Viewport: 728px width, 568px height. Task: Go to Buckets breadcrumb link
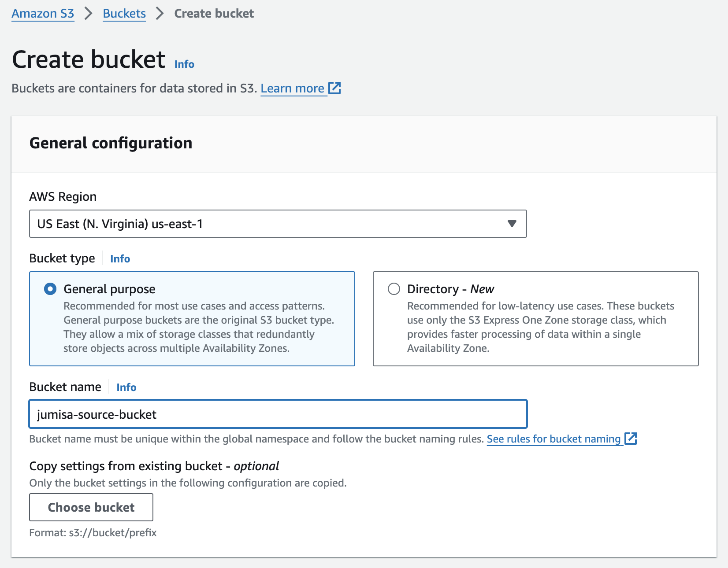click(124, 14)
